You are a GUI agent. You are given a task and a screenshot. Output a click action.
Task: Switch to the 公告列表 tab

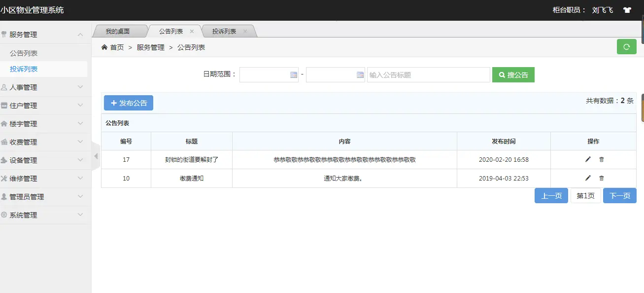pyautogui.click(x=171, y=31)
